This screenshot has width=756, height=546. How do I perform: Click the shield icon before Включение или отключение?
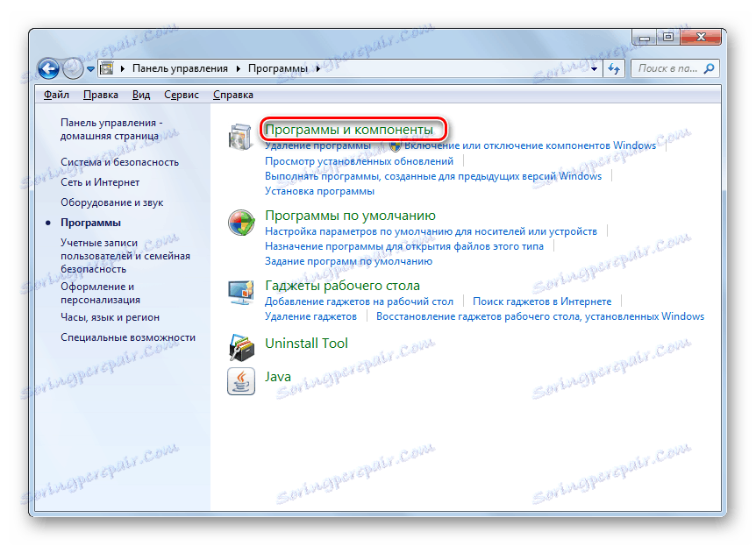[x=395, y=145]
